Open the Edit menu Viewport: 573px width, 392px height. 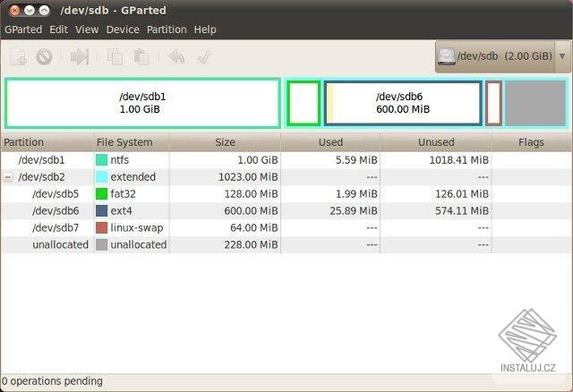58,30
